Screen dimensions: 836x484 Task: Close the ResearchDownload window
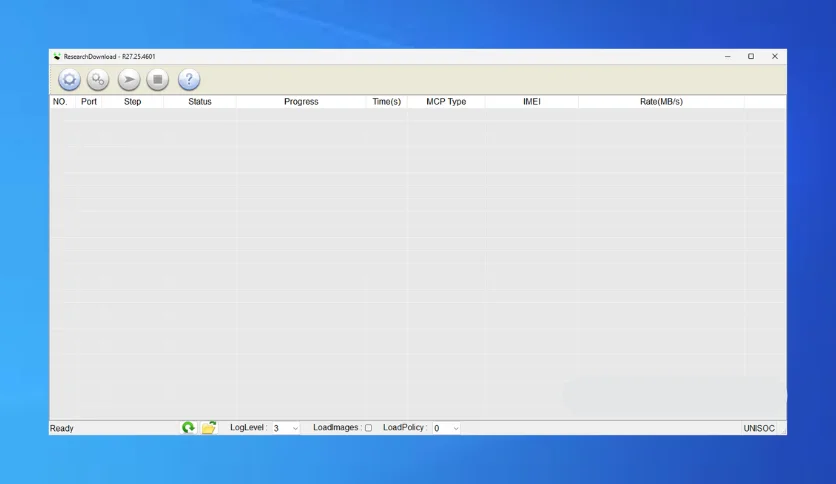[x=775, y=57]
